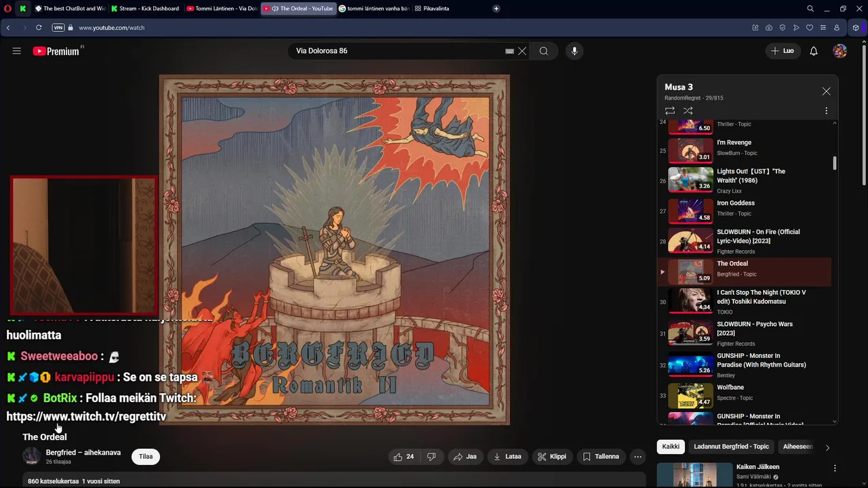Go to YouTube Premium home logo
Viewport: 868px width, 488px height.
(56, 51)
